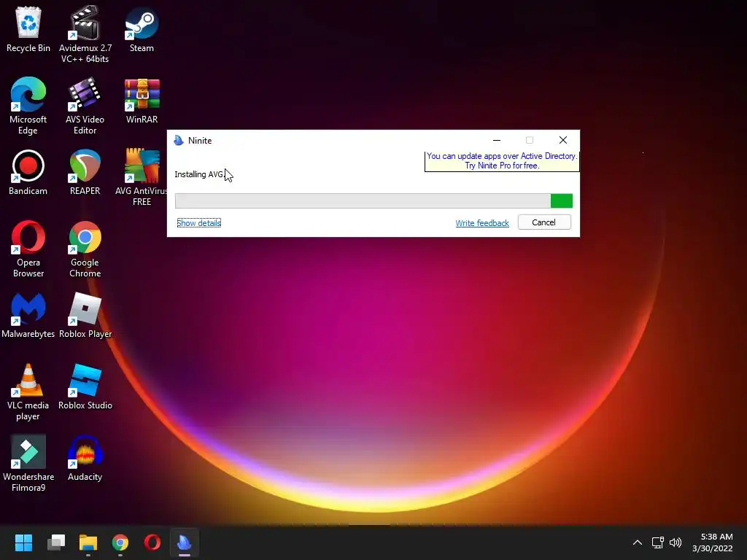Click the installation progress bar
The height and width of the screenshot is (560, 747).
coord(373,201)
